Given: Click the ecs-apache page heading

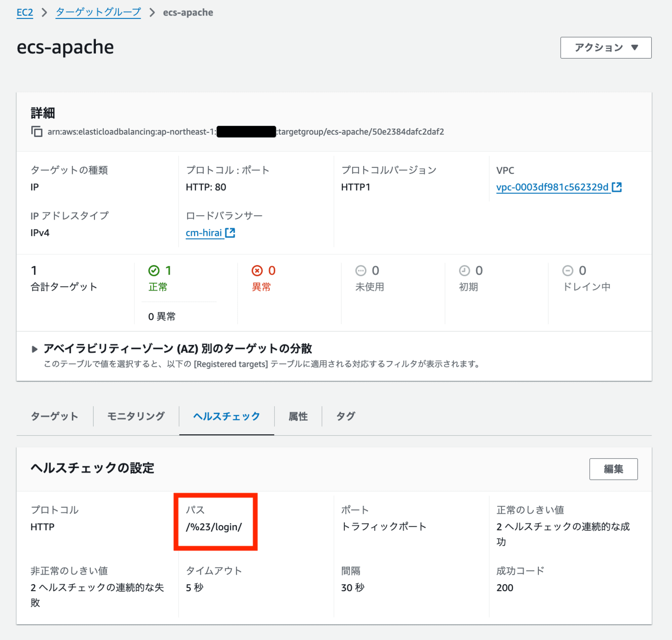Looking at the screenshot, I should click(65, 47).
